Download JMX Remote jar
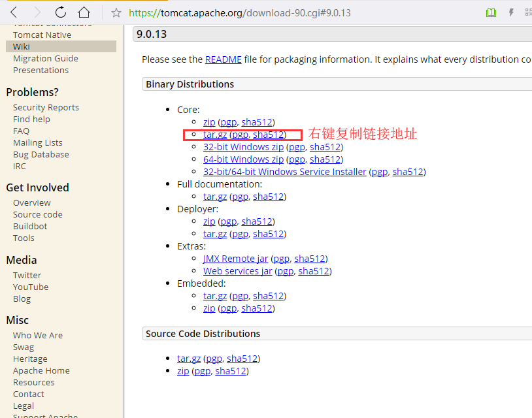532x418 pixels. (x=235, y=259)
